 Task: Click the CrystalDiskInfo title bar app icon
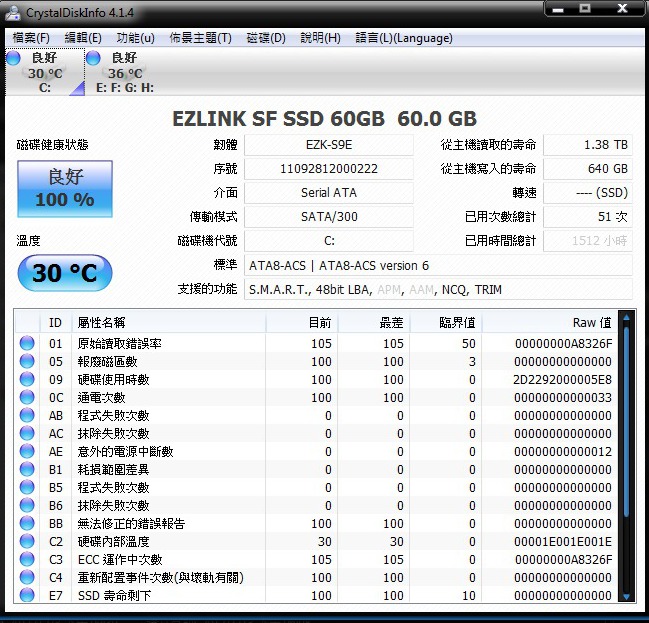13,13
